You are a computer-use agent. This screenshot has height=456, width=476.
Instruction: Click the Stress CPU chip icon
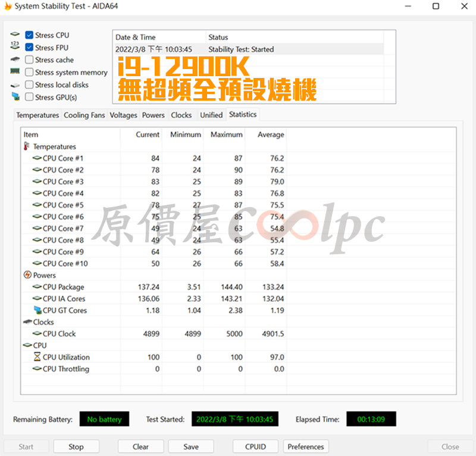tap(15, 34)
